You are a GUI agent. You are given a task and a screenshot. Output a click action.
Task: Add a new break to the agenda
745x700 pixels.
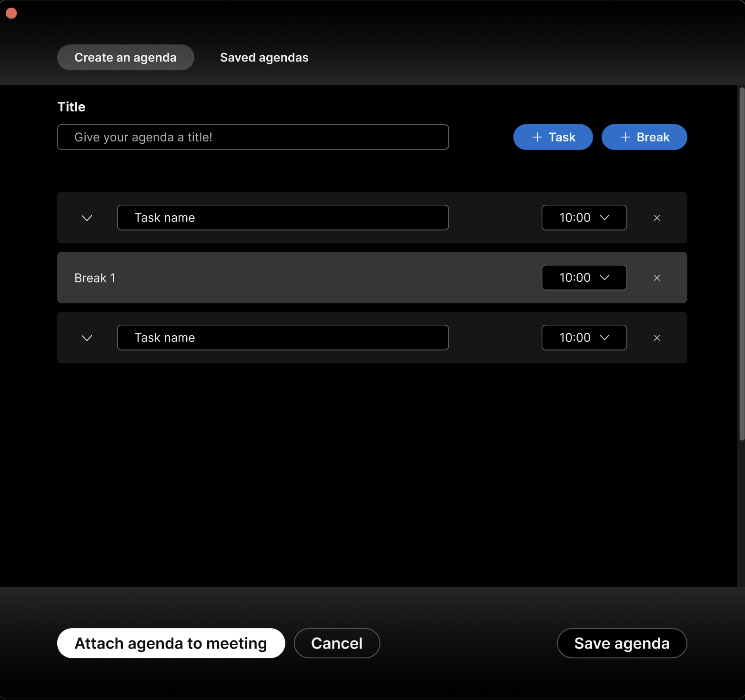point(644,137)
